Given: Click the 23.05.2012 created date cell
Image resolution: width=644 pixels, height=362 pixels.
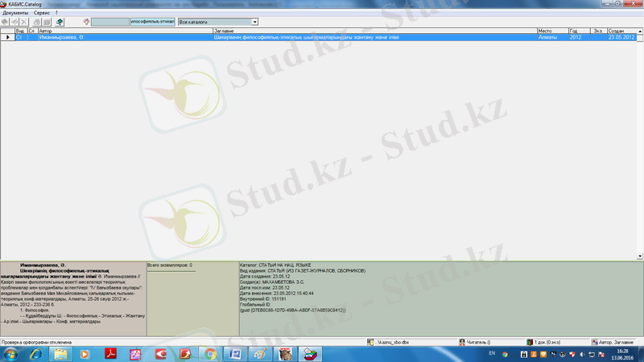Looking at the screenshot, I should click(x=621, y=37).
